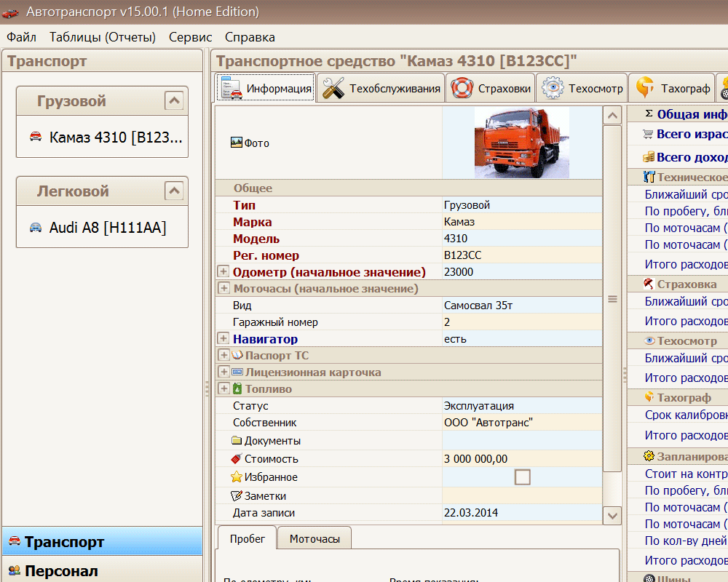Select the Транспорт navigation section
This screenshot has height=582, width=728.
[x=102, y=541]
